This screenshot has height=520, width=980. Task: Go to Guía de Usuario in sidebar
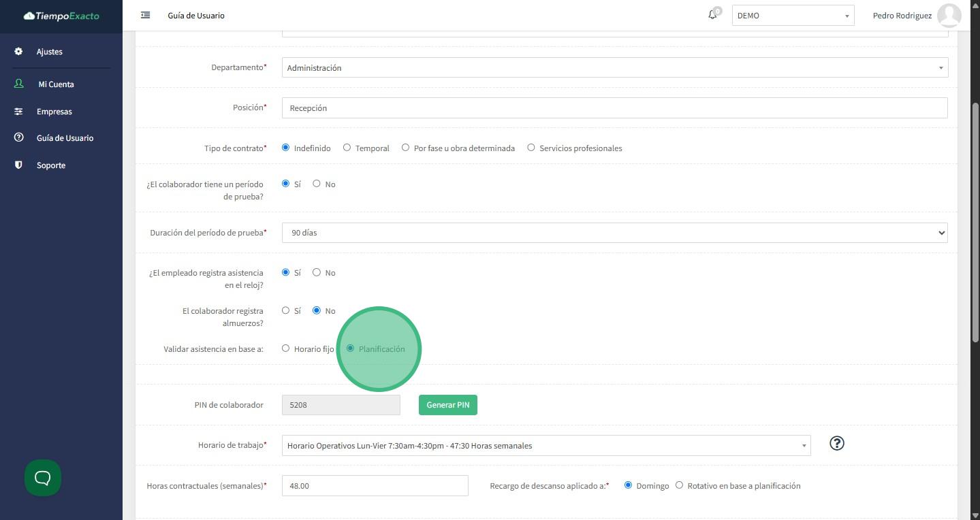point(65,138)
